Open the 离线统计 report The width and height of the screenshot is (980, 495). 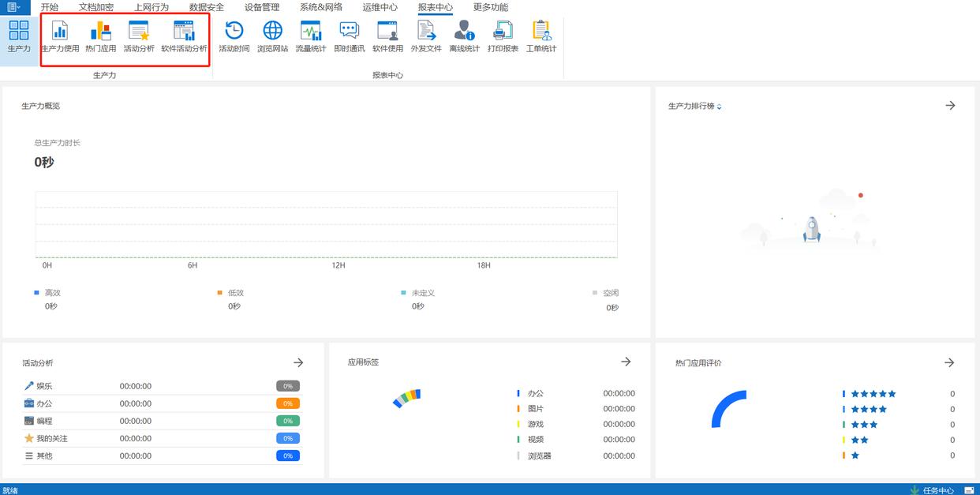(x=464, y=37)
